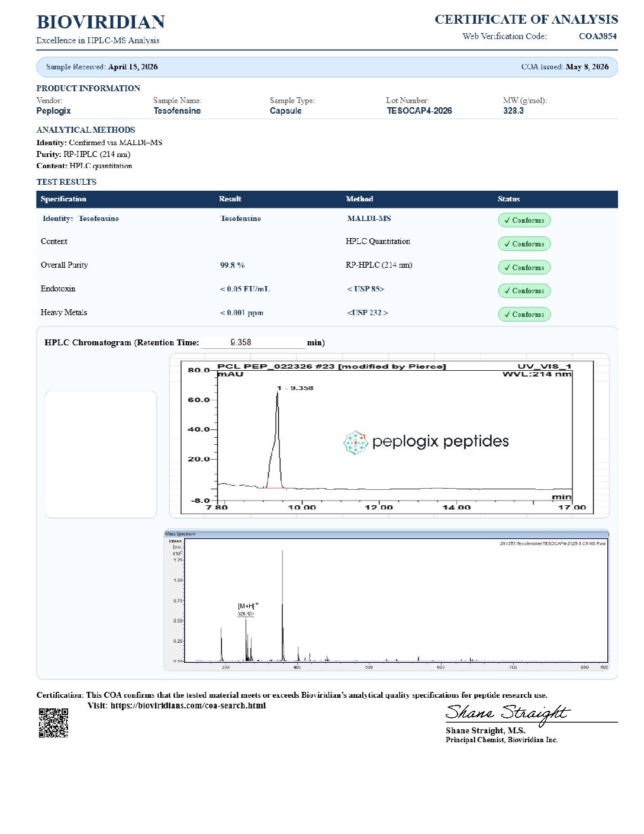
Task: Click the Mass Spectrum panel title bar
Action: click(386, 534)
